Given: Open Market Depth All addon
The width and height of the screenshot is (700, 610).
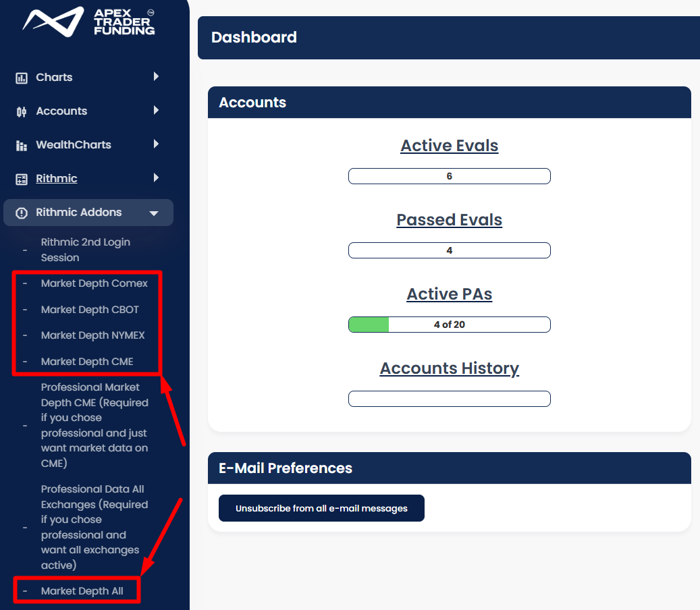Looking at the screenshot, I should pos(82,591).
